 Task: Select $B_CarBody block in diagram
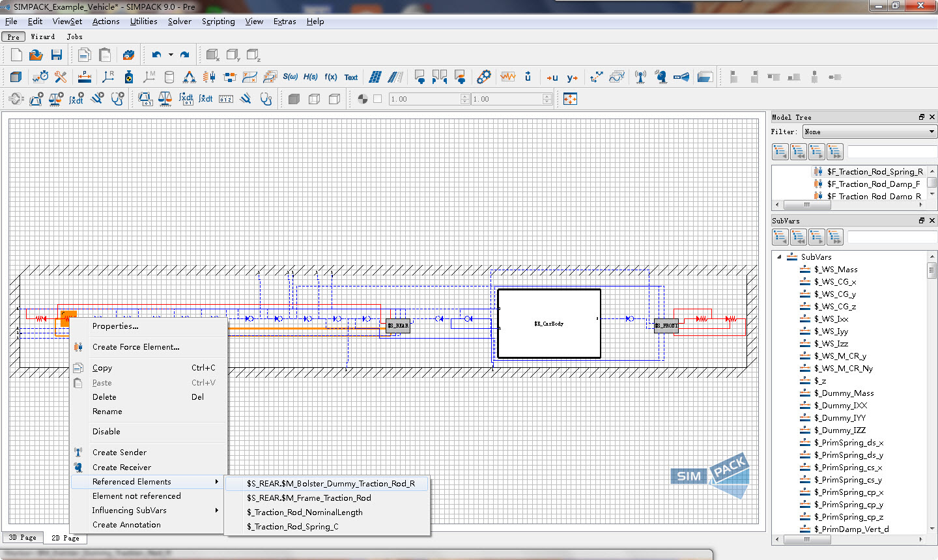pos(549,324)
